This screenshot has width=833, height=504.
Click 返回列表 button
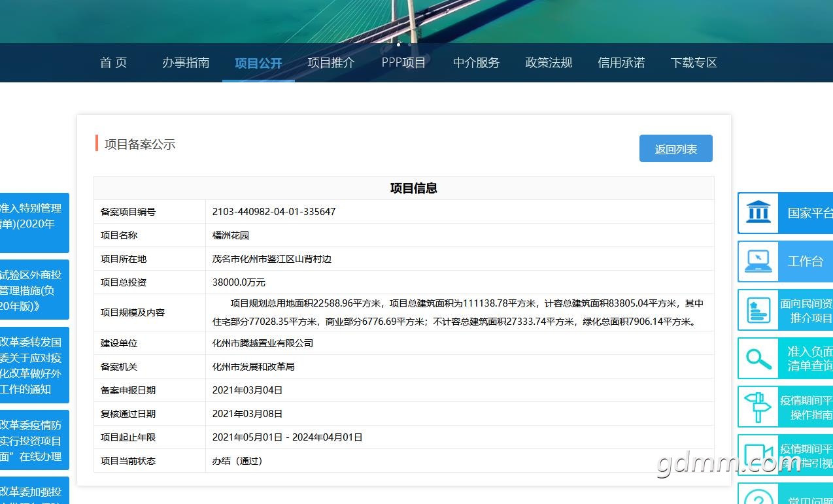(675, 149)
